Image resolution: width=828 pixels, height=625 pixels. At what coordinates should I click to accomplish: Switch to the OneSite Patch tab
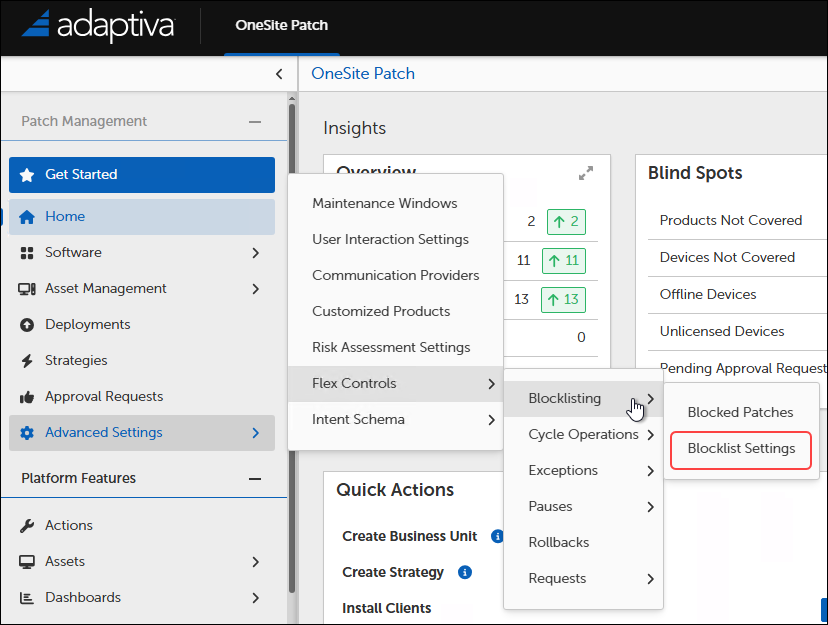coord(281,25)
